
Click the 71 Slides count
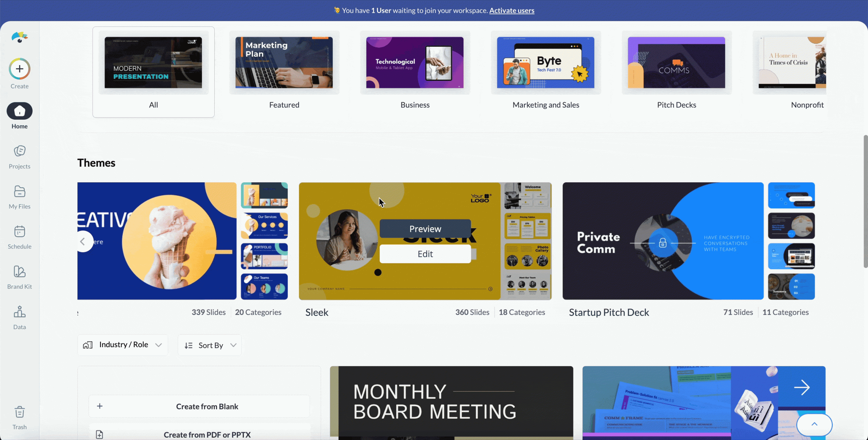click(738, 312)
